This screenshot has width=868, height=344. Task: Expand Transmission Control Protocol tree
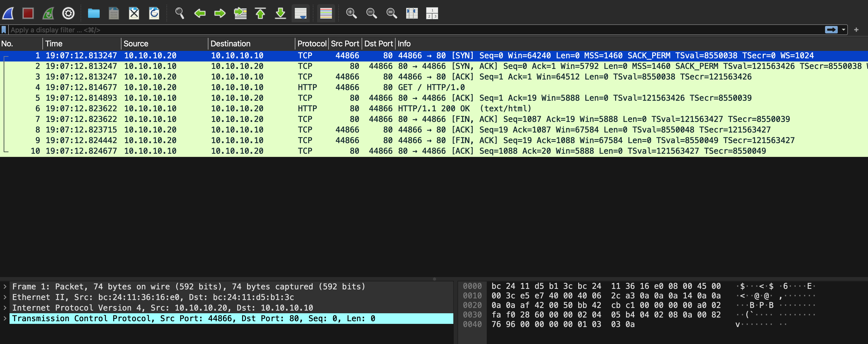click(x=5, y=319)
